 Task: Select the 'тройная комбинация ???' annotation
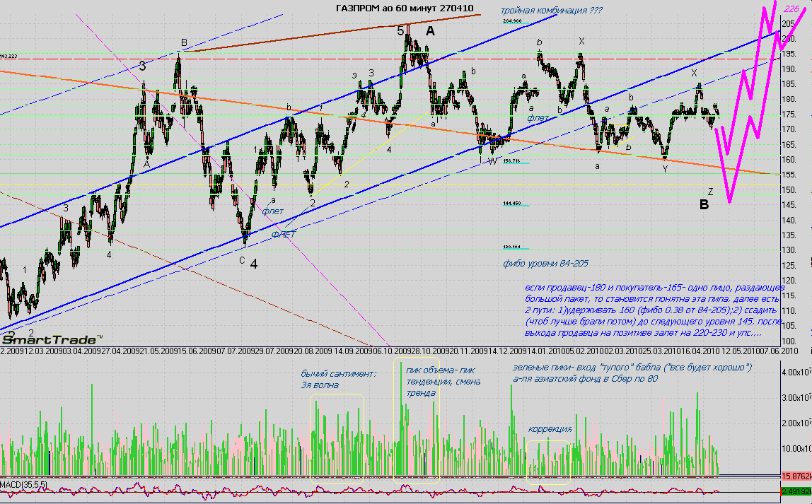tap(551, 11)
